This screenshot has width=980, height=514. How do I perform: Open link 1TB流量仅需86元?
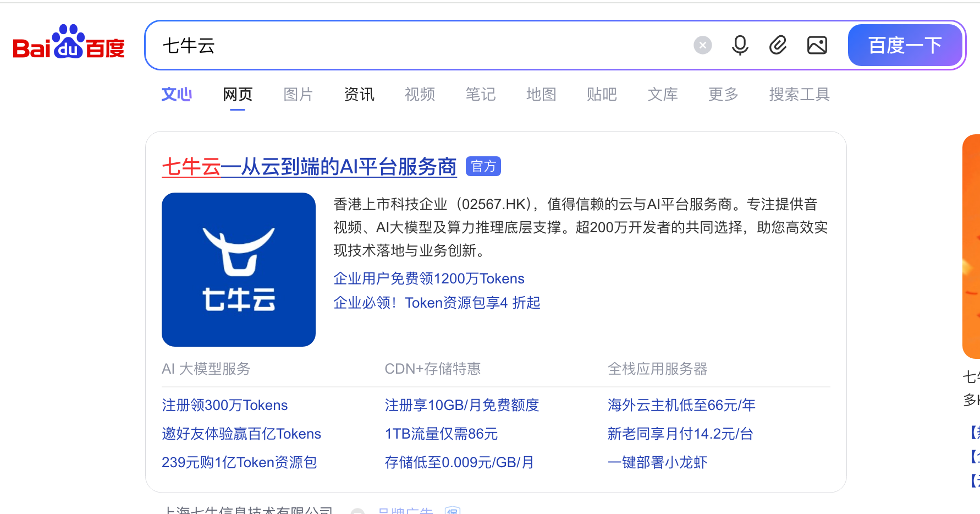point(441,434)
